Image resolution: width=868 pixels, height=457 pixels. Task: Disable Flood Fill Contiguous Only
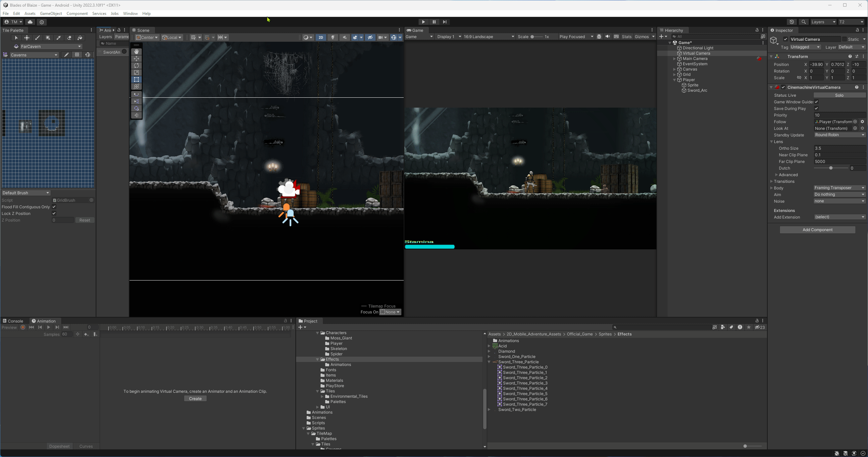point(54,207)
